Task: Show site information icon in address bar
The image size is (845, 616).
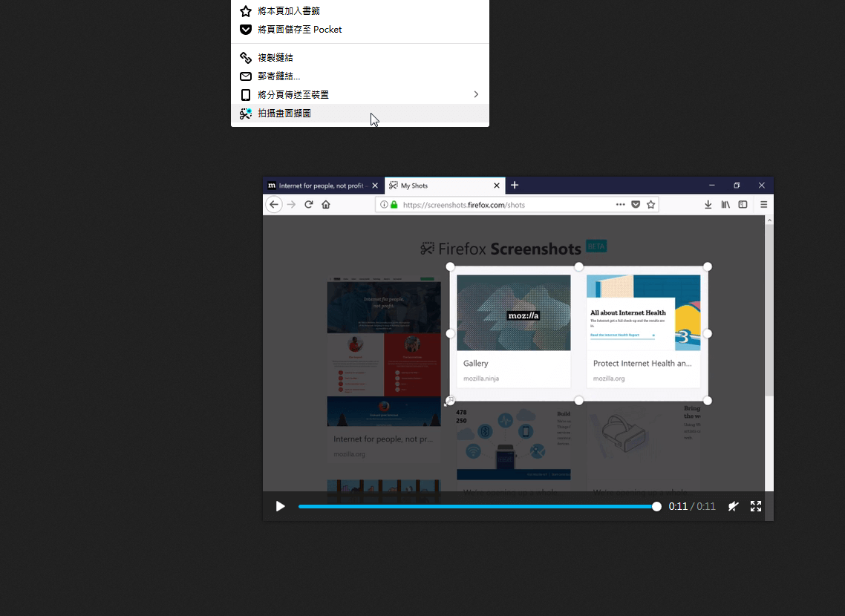Action: [x=384, y=205]
